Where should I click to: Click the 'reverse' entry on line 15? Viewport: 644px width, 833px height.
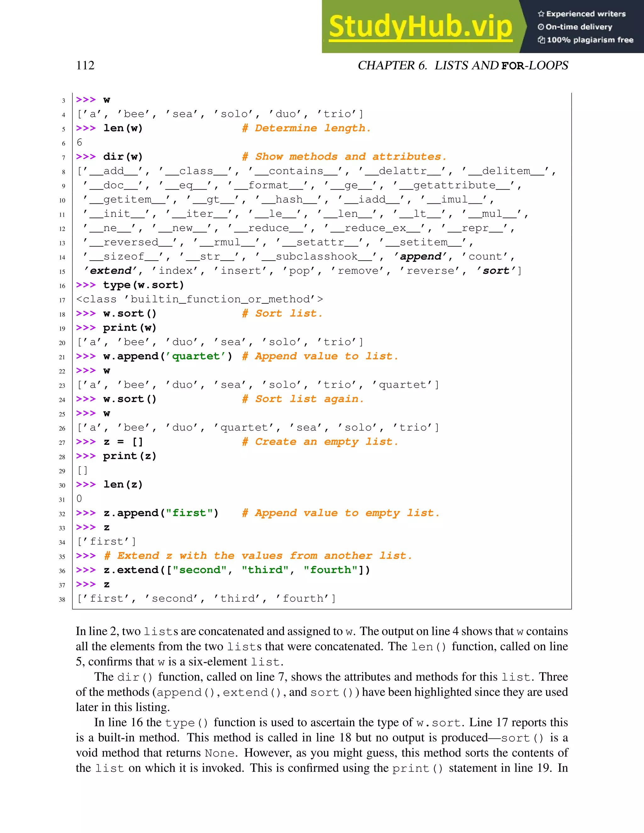(430, 271)
